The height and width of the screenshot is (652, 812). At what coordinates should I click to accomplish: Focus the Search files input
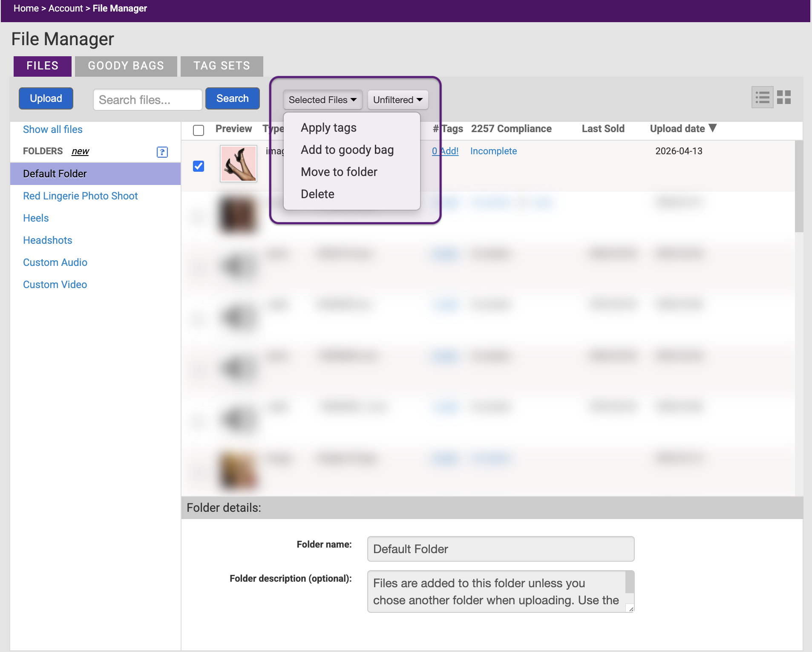(x=147, y=100)
